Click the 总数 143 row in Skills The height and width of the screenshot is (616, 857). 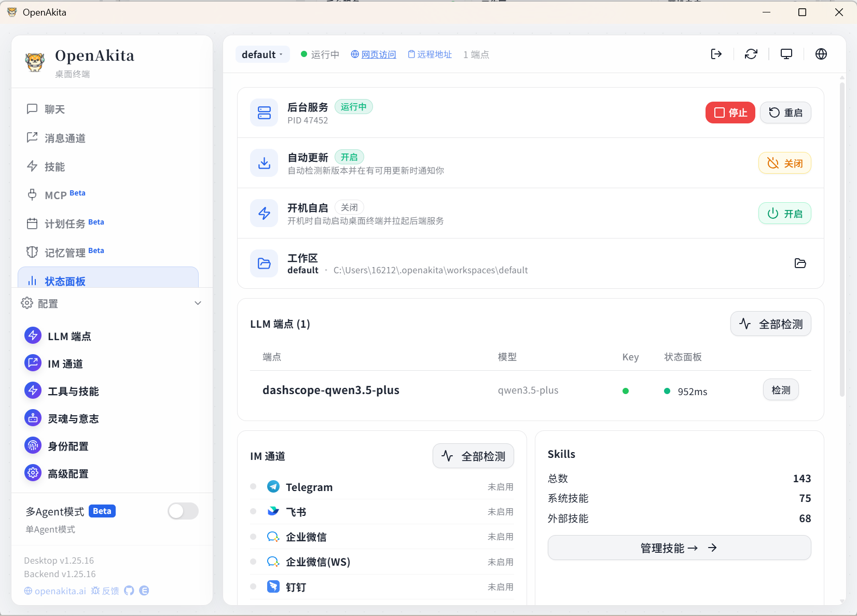click(679, 478)
